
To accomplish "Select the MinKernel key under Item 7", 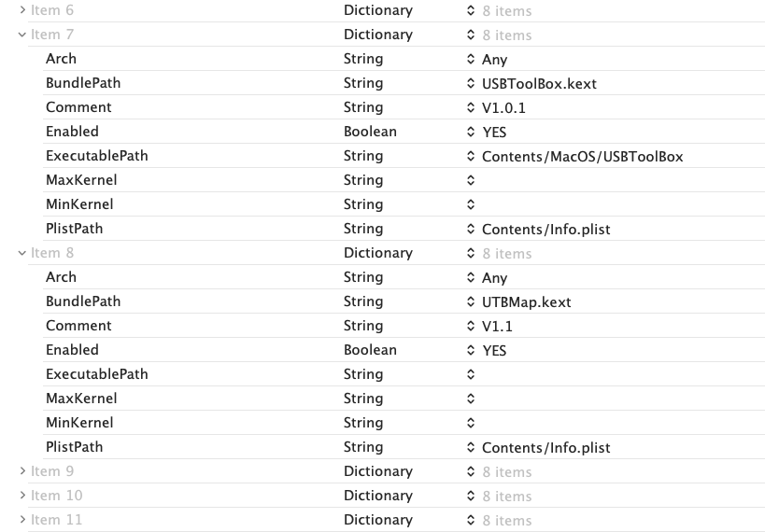I will click(79, 204).
